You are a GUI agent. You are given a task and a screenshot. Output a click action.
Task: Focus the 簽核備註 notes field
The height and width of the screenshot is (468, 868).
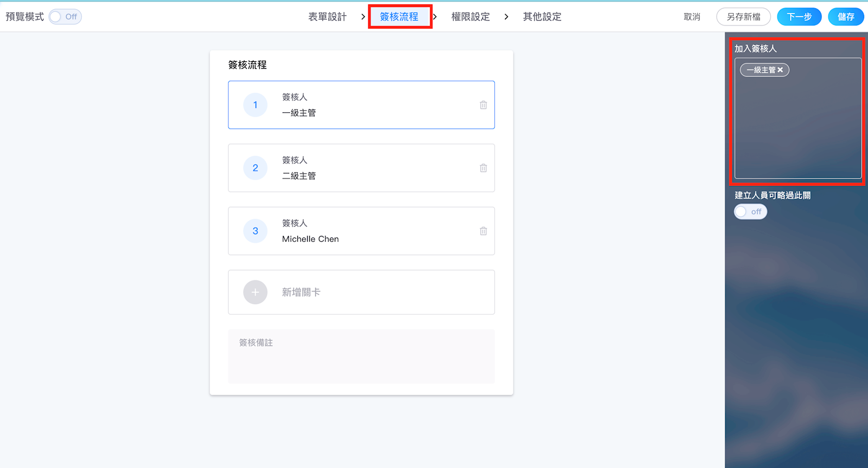point(361,356)
